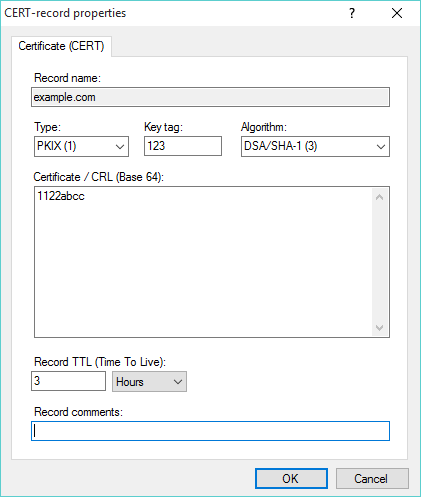Focus the Key tag field containing 123
This screenshot has height=497, width=421.
click(183, 146)
